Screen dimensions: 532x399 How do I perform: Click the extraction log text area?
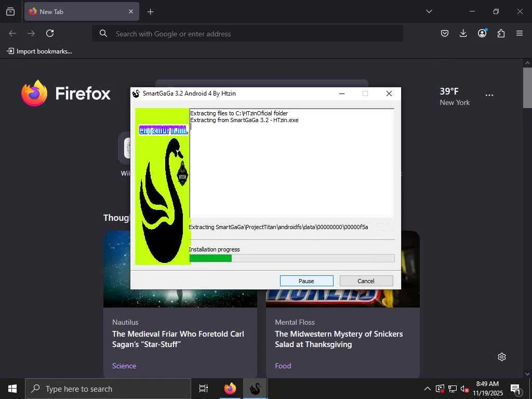coord(292,163)
